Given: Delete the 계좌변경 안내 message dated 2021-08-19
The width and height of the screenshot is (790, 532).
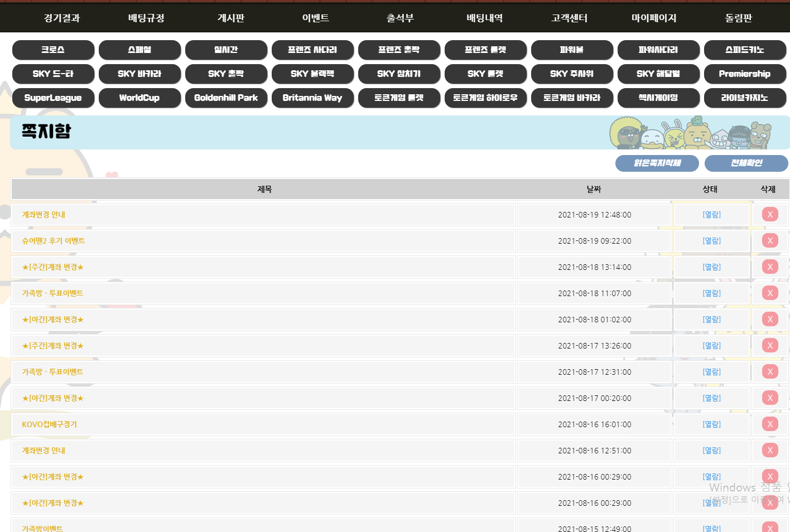Looking at the screenshot, I should (770, 215).
